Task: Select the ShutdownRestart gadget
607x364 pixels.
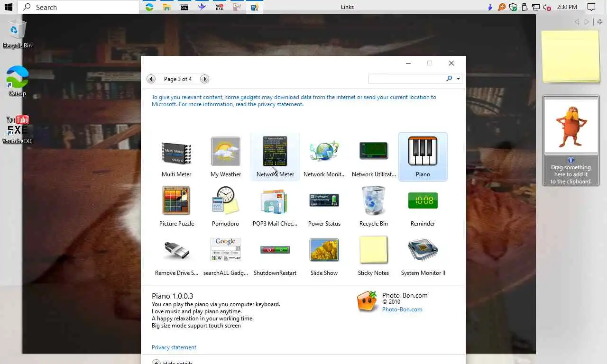Action: pos(275,256)
